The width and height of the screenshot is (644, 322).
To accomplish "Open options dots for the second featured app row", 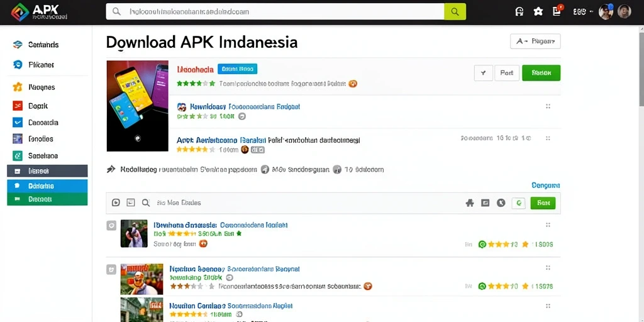I will pyautogui.click(x=548, y=106).
